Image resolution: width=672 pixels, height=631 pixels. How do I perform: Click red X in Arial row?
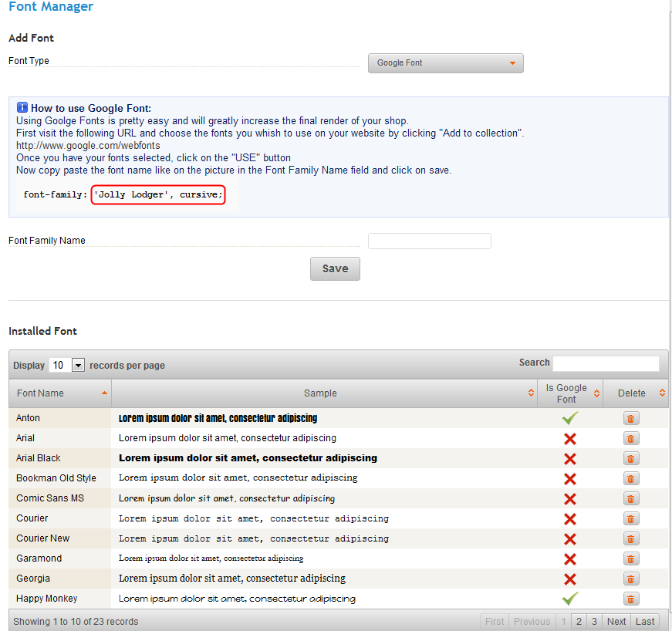coord(570,439)
